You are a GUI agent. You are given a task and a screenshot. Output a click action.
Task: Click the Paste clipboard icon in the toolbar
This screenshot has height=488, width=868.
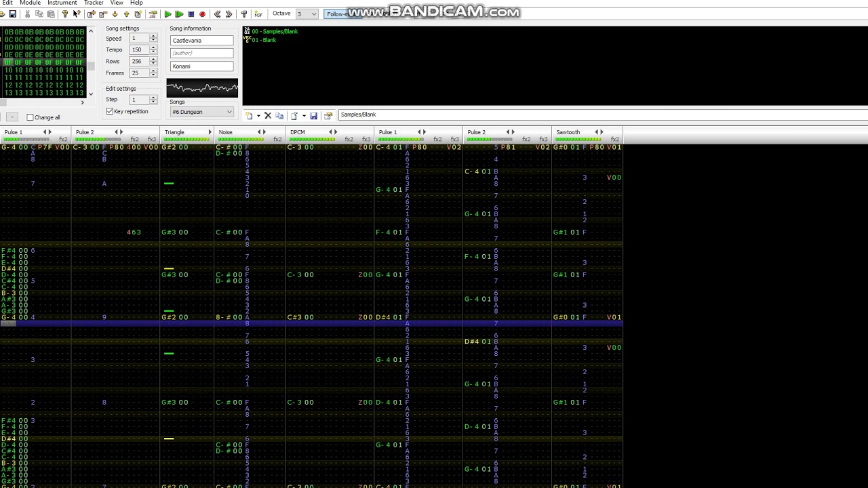click(50, 14)
